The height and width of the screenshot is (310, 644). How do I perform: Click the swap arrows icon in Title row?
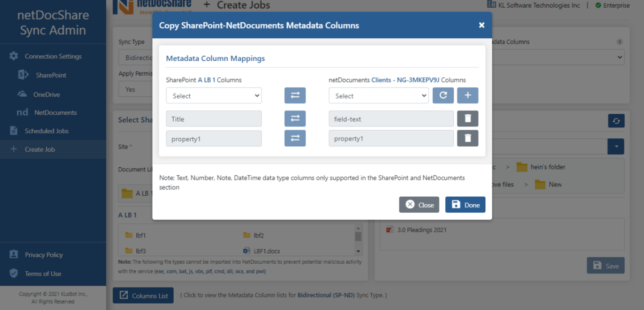[295, 119]
